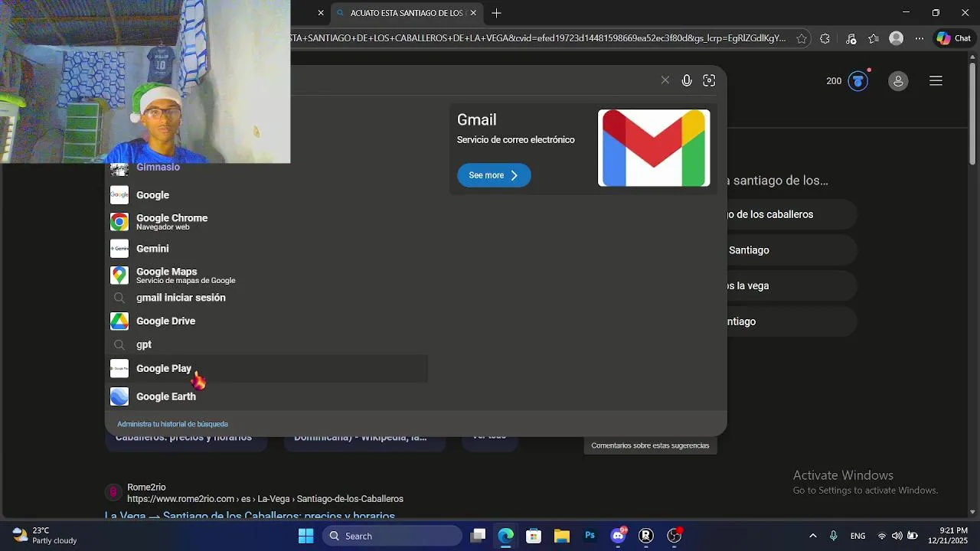Select gpt search suggestion
This screenshot has width=980, height=551.
coord(266,344)
